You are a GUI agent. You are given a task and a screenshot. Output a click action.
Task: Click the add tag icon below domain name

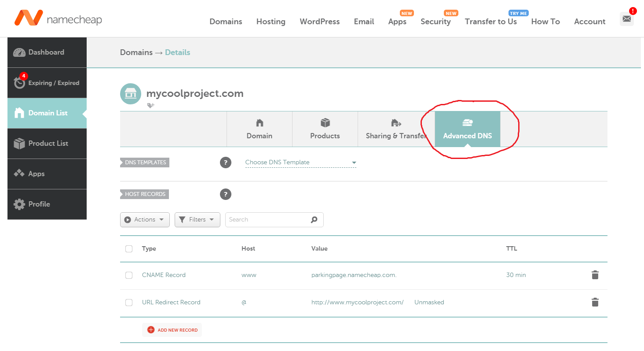coord(150,105)
